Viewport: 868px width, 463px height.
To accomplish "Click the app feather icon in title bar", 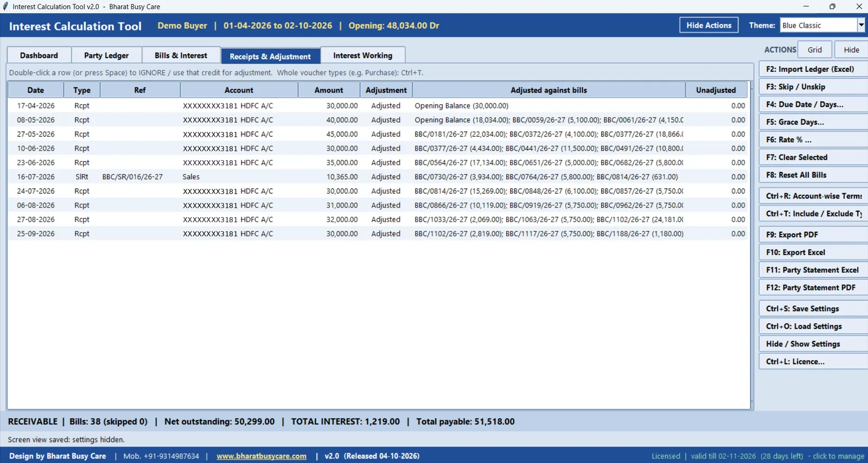I will [x=5, y=7].
